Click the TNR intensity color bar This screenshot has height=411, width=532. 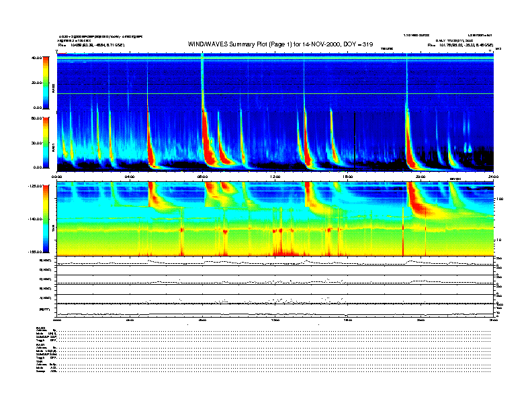point(46,219)
